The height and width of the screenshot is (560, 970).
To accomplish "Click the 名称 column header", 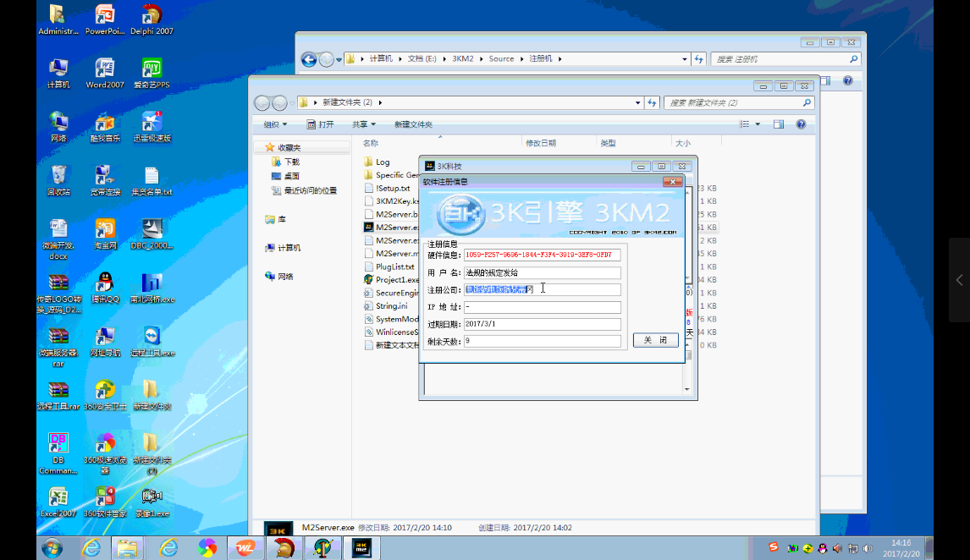I will pyautogui.click(x=371, y=143).
